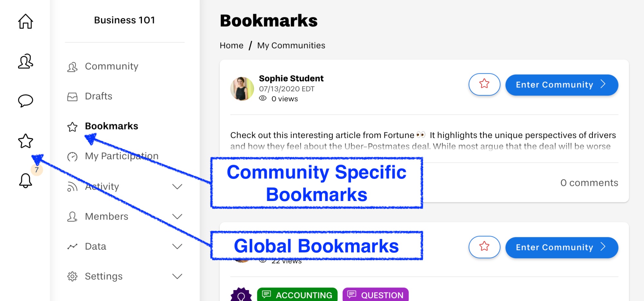Click the eye views icon under Sophie Student
This screenshot has height=301, width=644.
(x=263, y=98)
